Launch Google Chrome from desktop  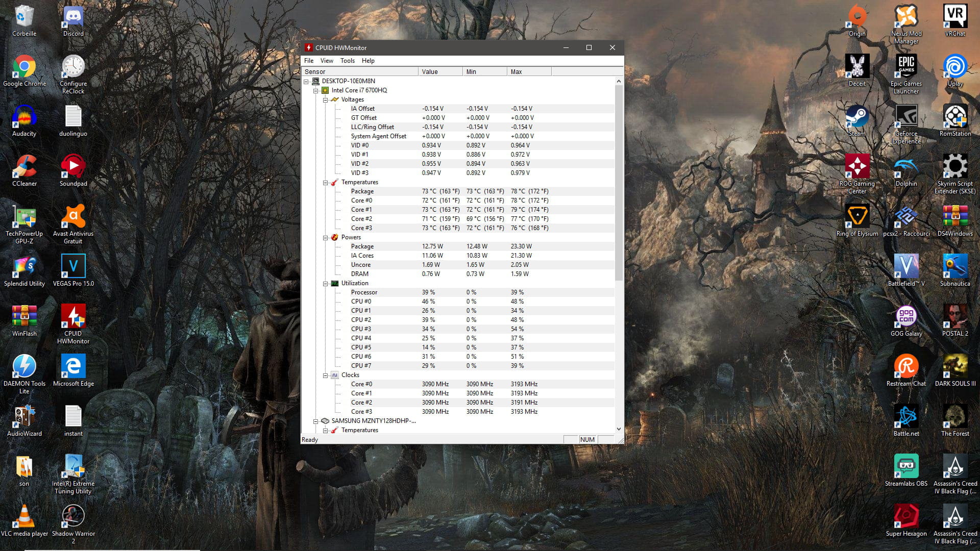point(24,71)
